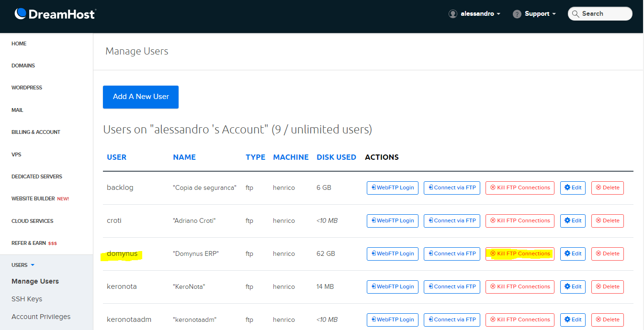
Task: Kill FTP Connections for domynus user
Action: (x=520, y=253)
